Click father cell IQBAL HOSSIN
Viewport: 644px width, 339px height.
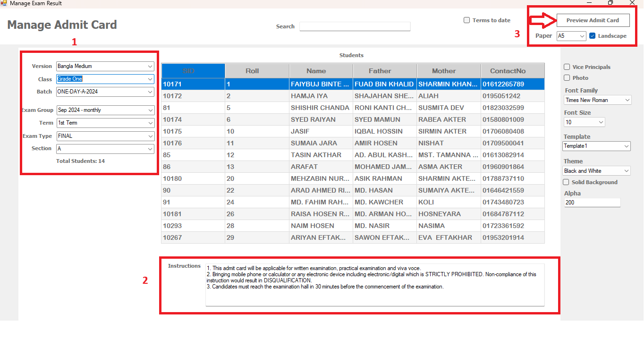[385, 131]
